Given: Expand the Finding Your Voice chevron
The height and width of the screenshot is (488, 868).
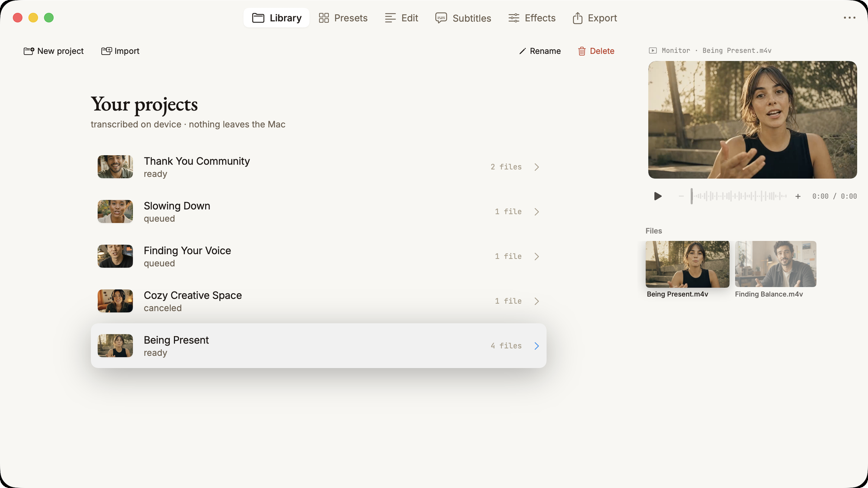Looking at the screenshot, I should coord(537,256).
